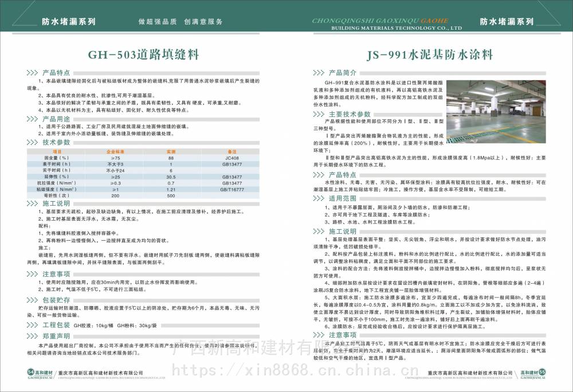Click the "产品用途" section heading
Image resolution: width=573 pixels, height=392 pixels.
[56, 119]
